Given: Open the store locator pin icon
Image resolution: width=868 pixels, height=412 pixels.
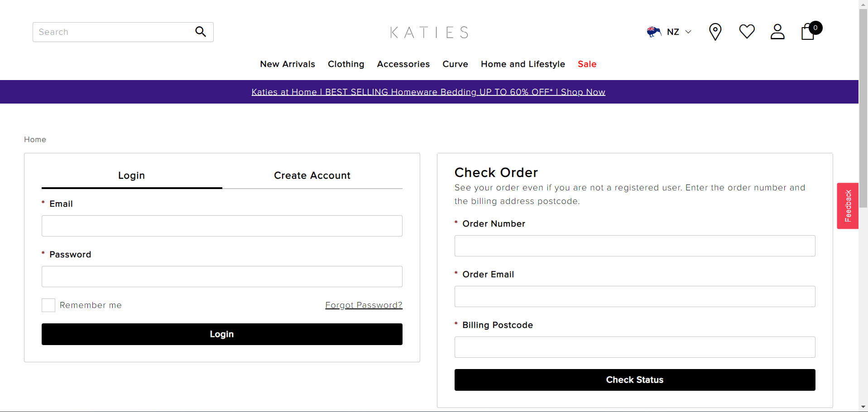Looking at the screenshot, I should (715, 32).
